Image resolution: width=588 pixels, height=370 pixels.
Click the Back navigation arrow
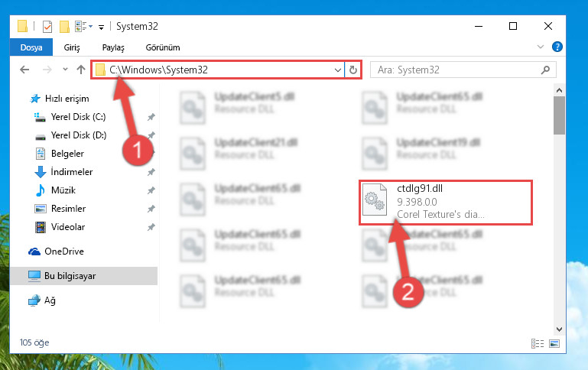click(24, 70)
